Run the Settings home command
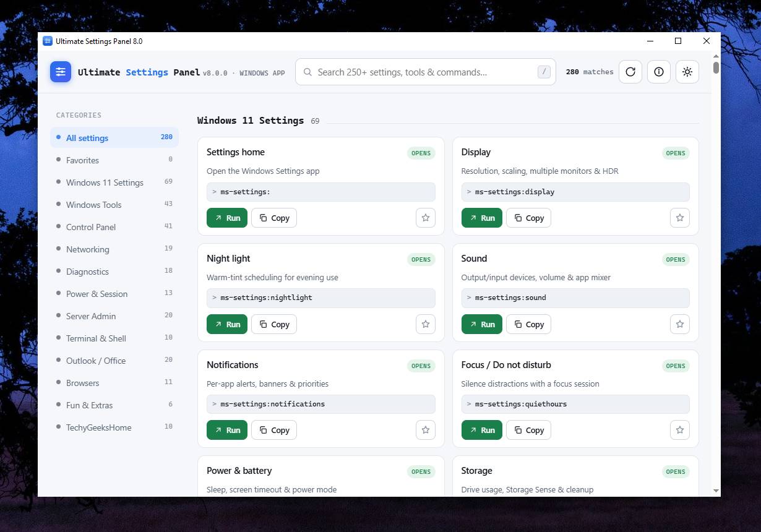 pyautogui.click(x=227, y=218)
